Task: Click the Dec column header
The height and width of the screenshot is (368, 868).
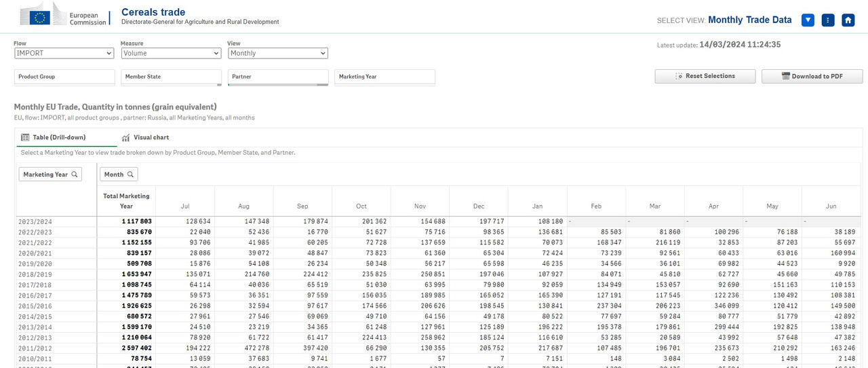Action: click(x=479, y=206)
